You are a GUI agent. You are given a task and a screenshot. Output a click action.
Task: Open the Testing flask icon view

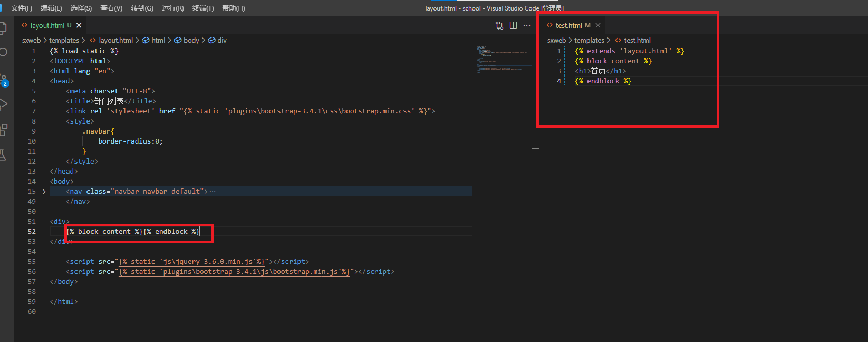coord(3,155)
